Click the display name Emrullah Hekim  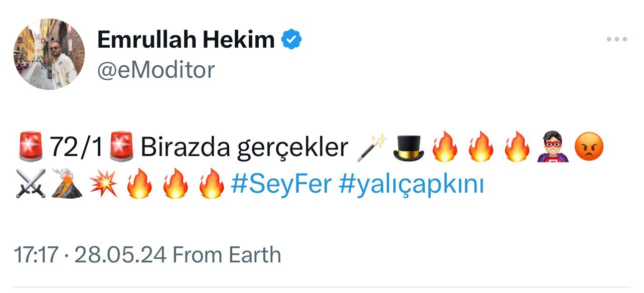[x=186, y=39]
